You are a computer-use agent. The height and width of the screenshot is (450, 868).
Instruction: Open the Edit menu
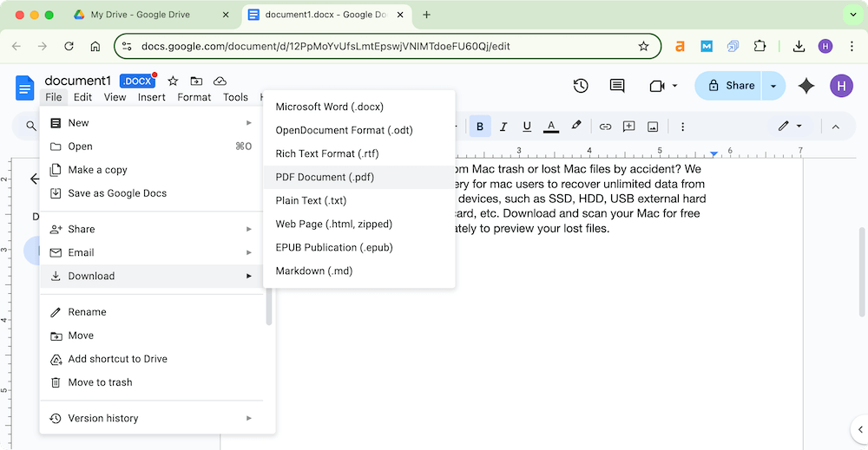click(x=82, y=97)
